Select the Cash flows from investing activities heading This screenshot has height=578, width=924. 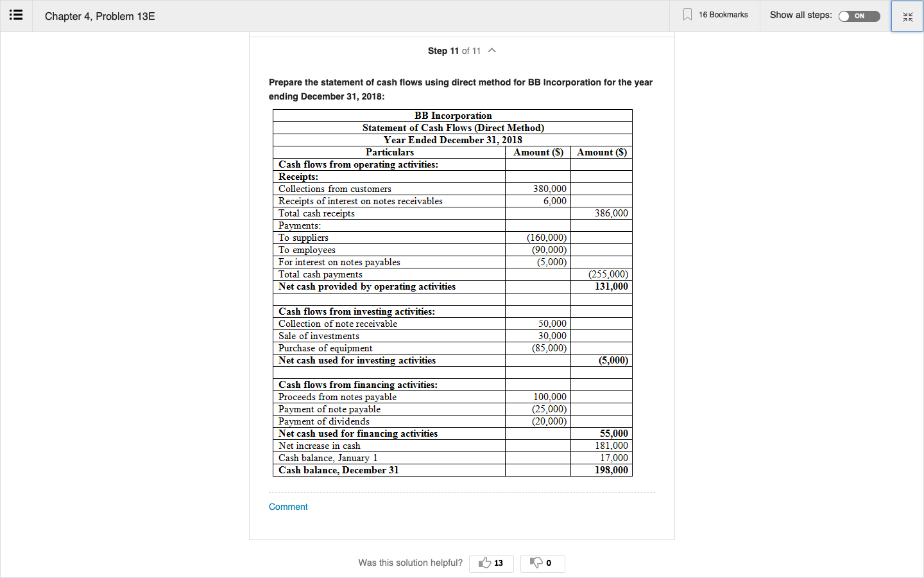coord(357,311)
